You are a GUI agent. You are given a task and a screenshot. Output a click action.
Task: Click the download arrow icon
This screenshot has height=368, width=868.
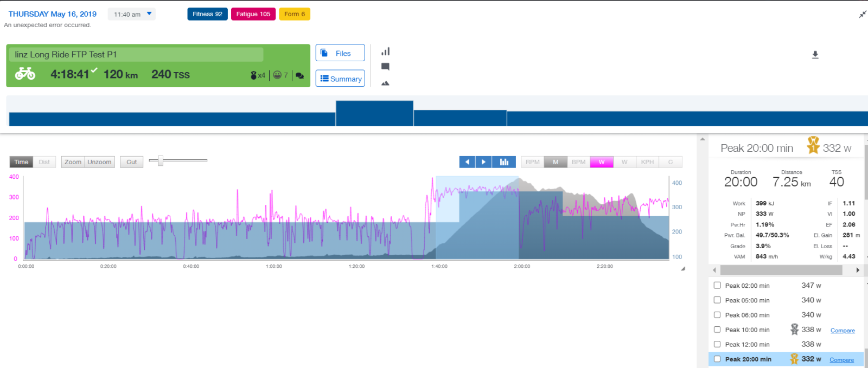click(815, 55)
